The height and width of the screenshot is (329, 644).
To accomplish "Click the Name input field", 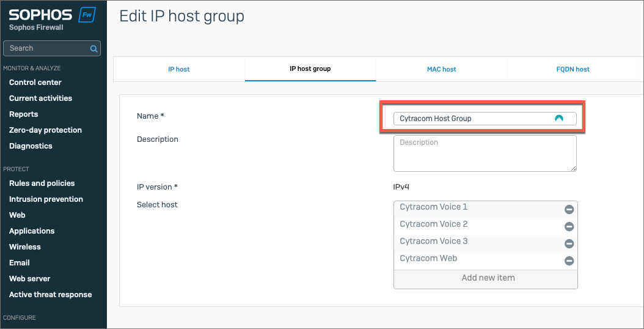I will pyautogui.click(x=470, y=119).
